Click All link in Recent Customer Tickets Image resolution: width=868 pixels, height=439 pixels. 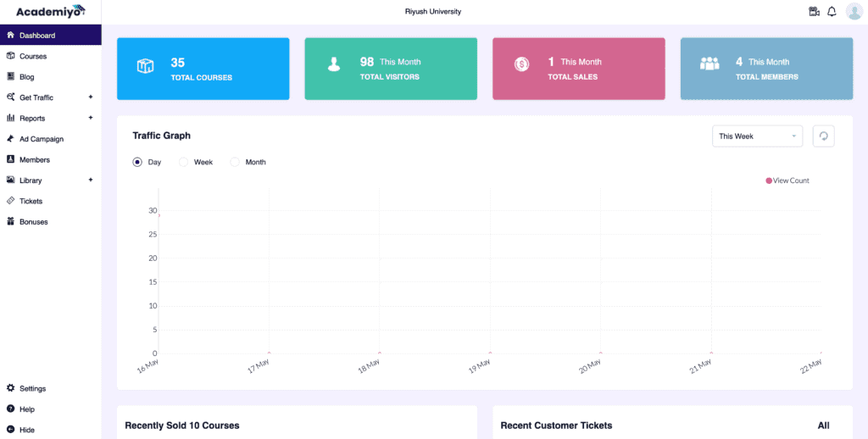pos(823,425)
